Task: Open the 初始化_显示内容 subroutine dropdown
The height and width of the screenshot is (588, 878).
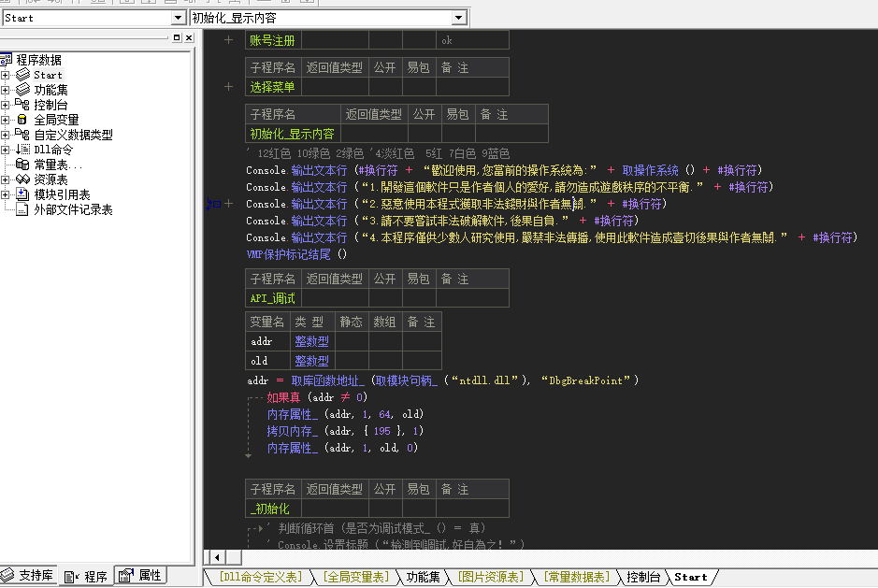Action: 458,18
